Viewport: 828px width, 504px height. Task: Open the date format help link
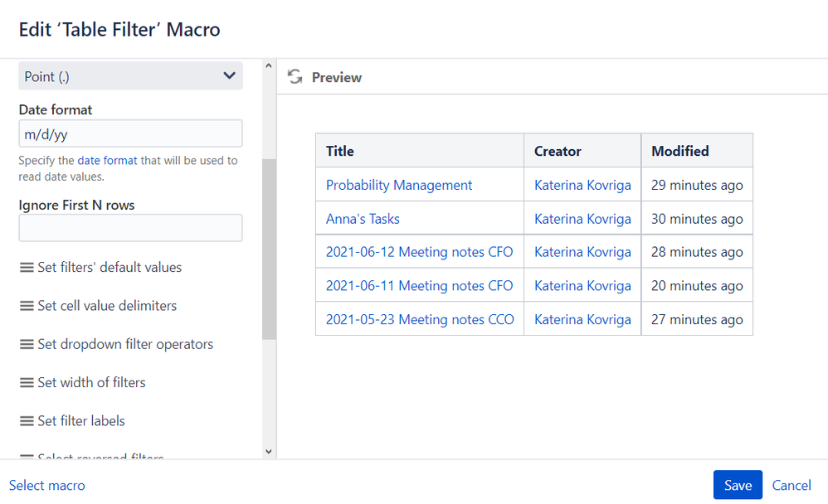tap(108, 161)
